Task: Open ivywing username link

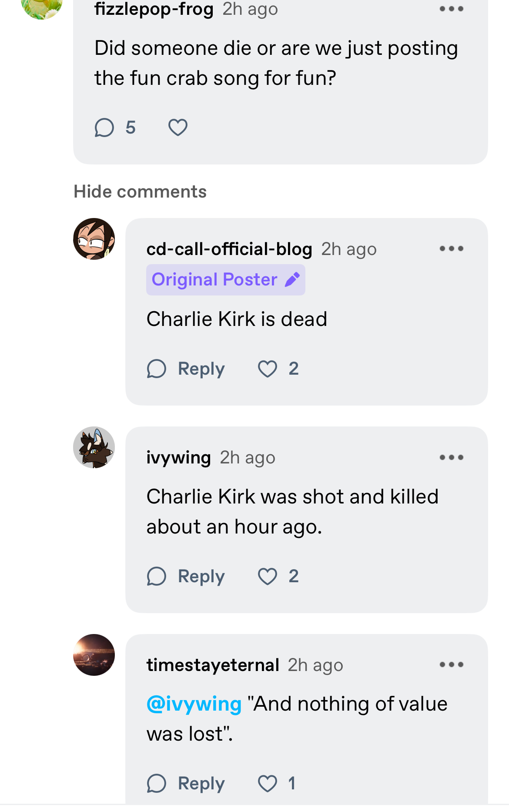Action: click(178, 457)
